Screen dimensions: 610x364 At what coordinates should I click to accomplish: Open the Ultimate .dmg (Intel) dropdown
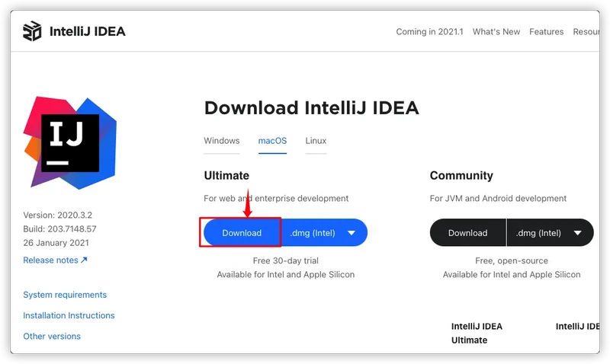pos(323,233)
